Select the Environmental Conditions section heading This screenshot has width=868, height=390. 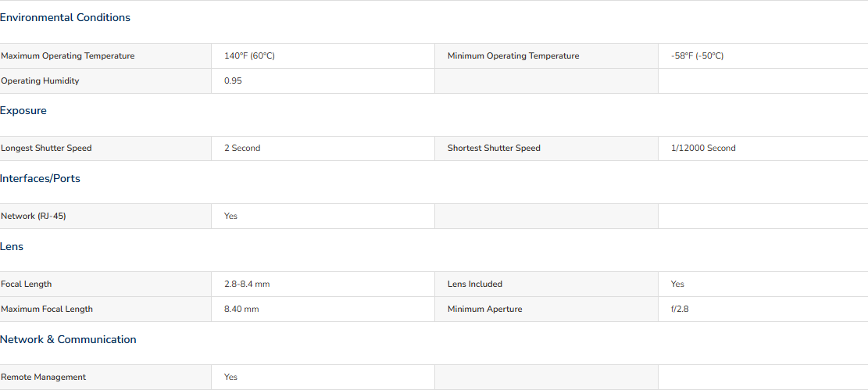[x=65, y=18]
